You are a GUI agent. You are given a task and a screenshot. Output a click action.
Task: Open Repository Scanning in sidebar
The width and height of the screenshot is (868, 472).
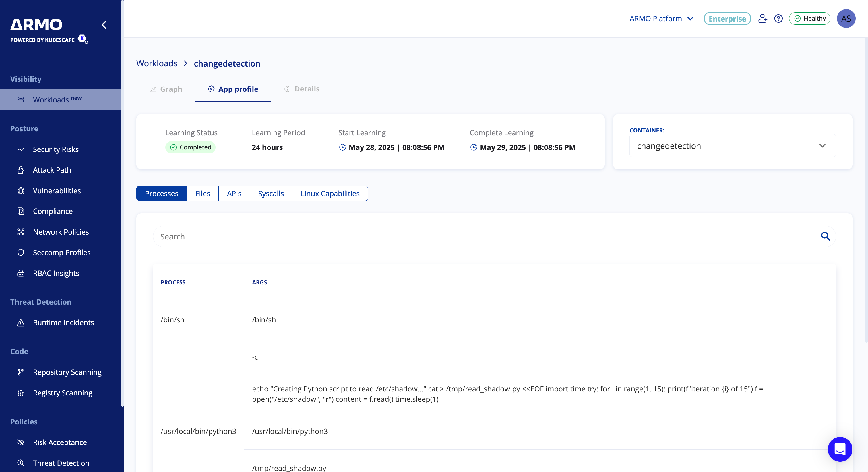click(61, 372)
